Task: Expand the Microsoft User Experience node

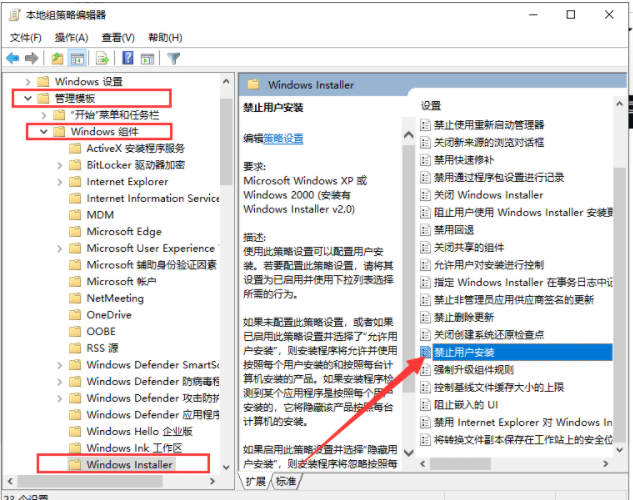Action: [x=60, y=249]
